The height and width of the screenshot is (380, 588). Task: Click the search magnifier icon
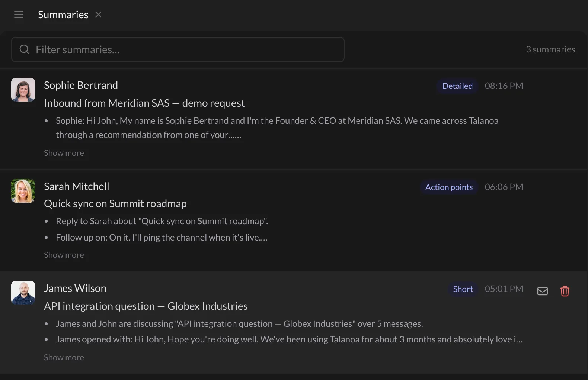click(x=25, y=49)
